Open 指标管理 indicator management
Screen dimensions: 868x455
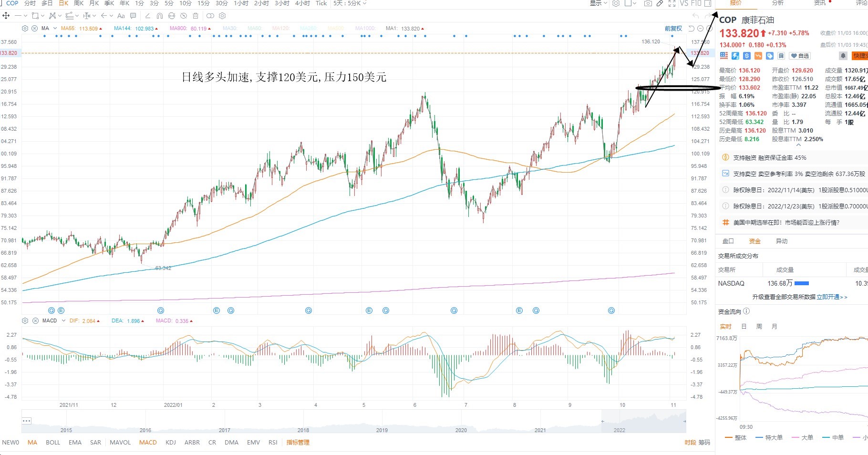[298, 442]
